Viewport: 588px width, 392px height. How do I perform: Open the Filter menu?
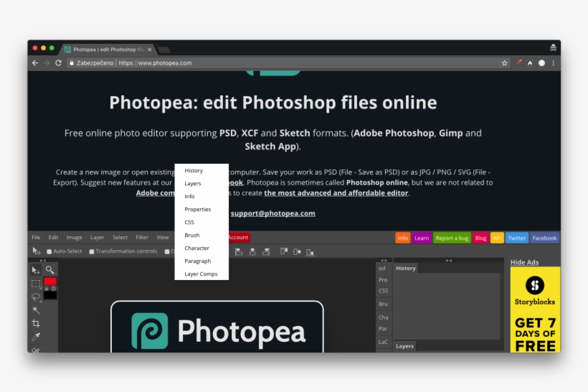tap(142, 238)
